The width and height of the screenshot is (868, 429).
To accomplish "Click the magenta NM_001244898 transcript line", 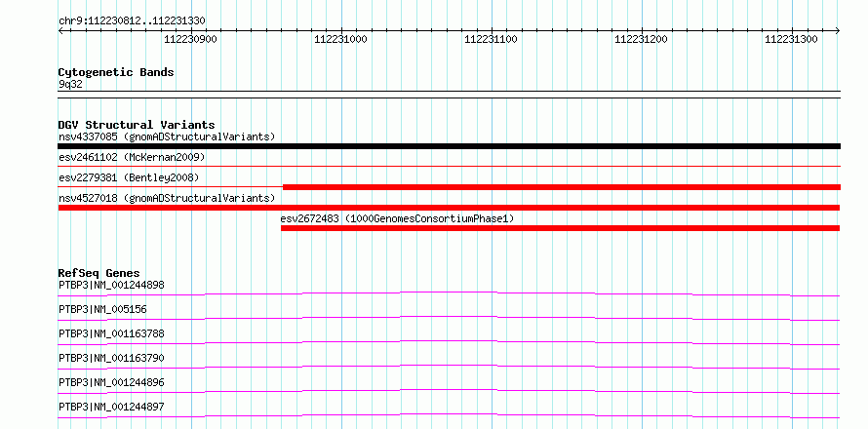I will coord(449,293).
